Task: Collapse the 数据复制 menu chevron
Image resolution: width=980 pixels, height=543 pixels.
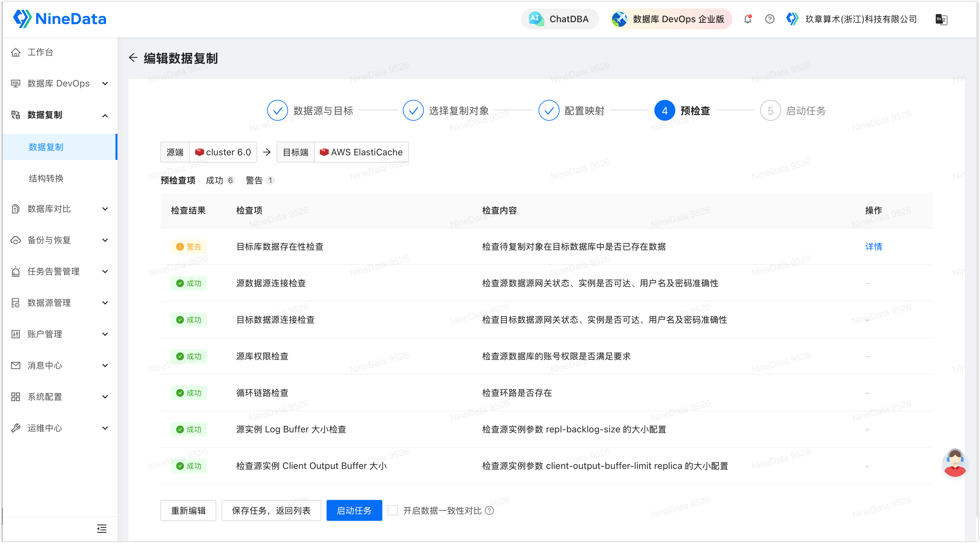Action: (105, 115)
